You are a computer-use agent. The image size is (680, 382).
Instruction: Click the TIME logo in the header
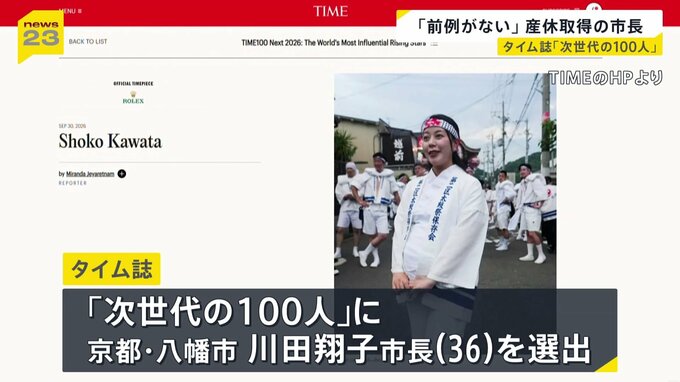click(330, 11)
